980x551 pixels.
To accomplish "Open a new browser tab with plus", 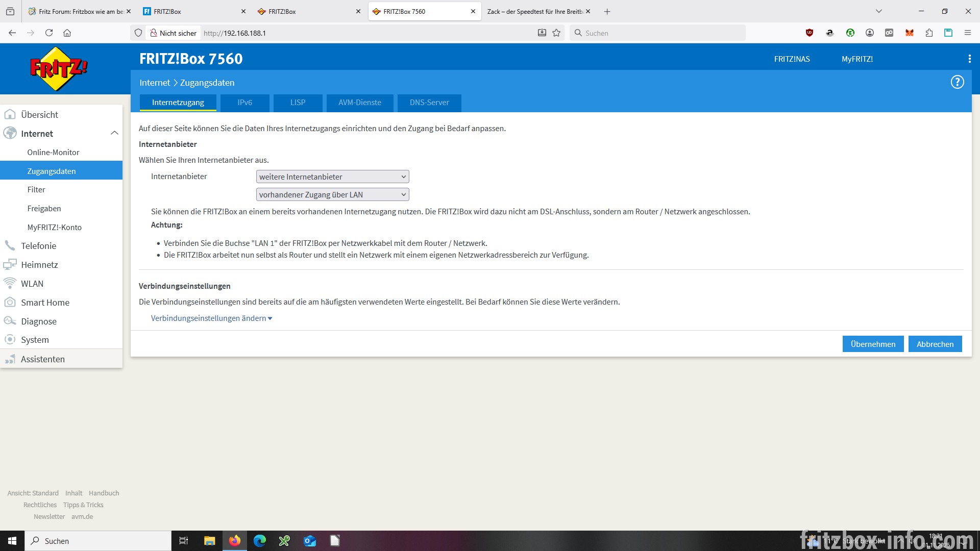I will [607, 12].
